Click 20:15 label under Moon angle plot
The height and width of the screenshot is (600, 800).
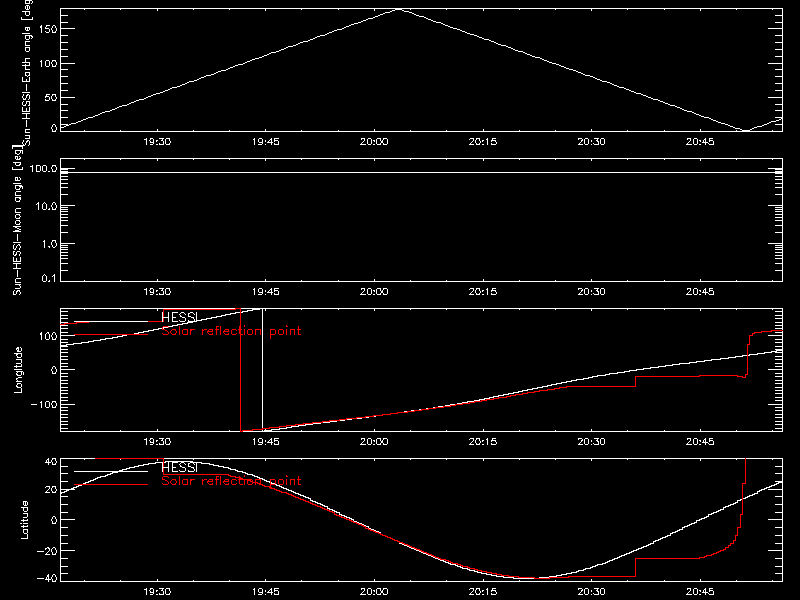483,292
